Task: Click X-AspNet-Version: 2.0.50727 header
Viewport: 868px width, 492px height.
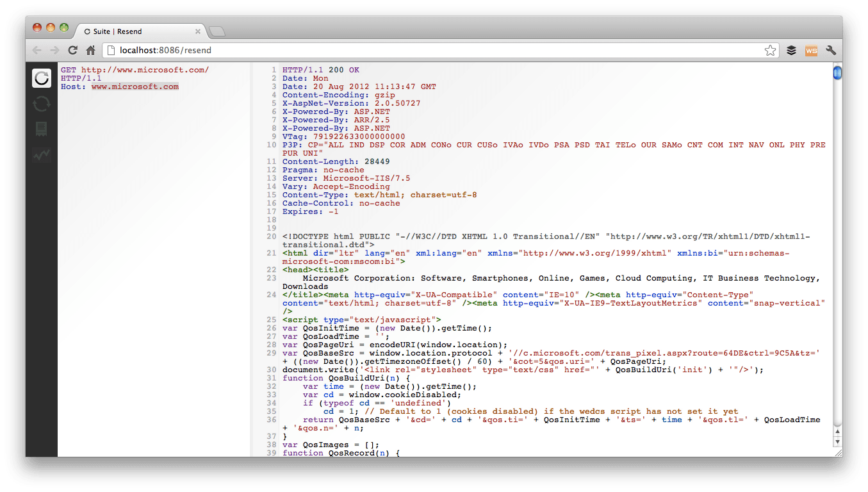Action: 352,103
